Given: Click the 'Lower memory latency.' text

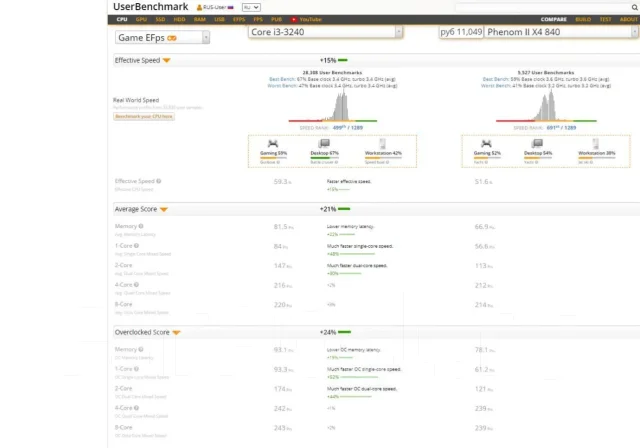Looking at the screenshot, I should point(350,226).
